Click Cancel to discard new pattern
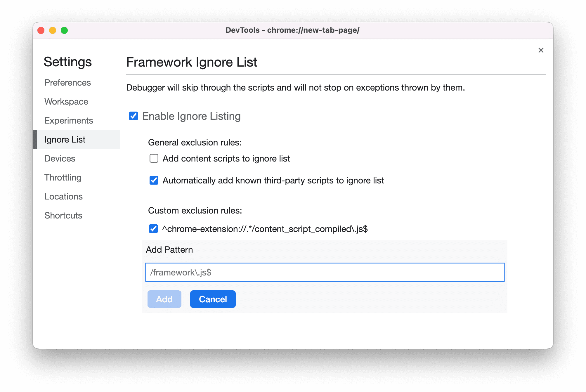The height and width of the screenshot is (392, 586). 213,299
